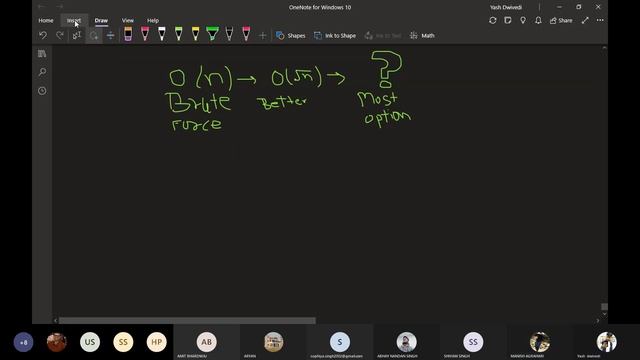Select the green highlighter
Screen dimensions: 640x360
click(x=212, y=34)
